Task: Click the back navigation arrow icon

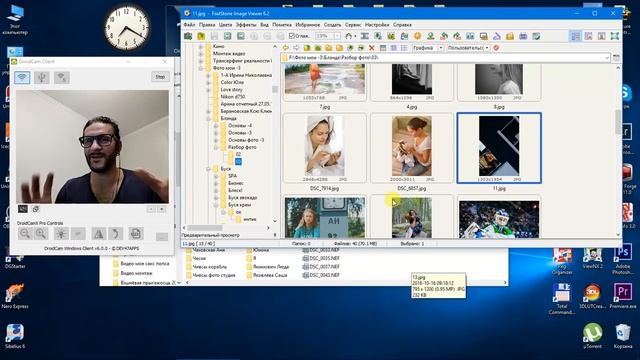Action: click(x=285, y=48)
